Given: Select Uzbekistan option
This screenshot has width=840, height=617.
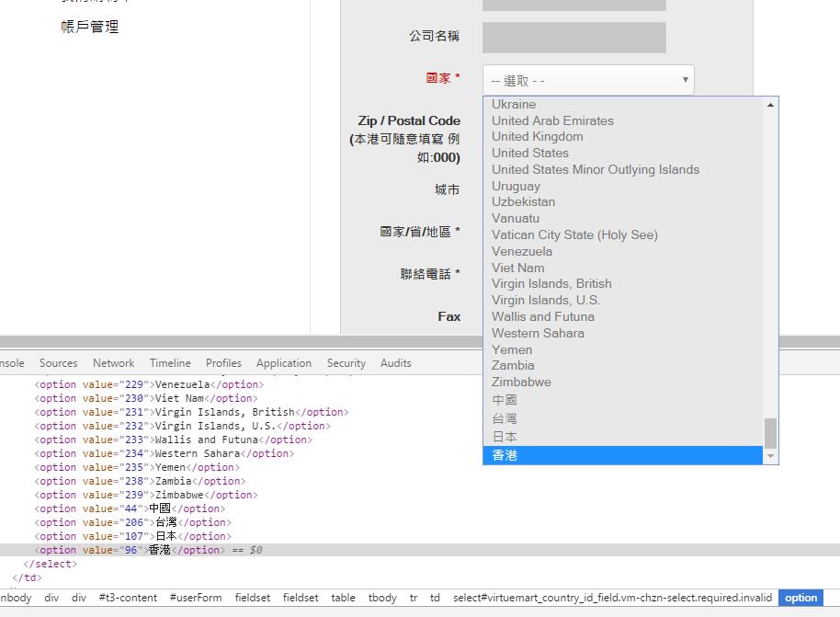Looking at the screenshot, I should (622, 202).
